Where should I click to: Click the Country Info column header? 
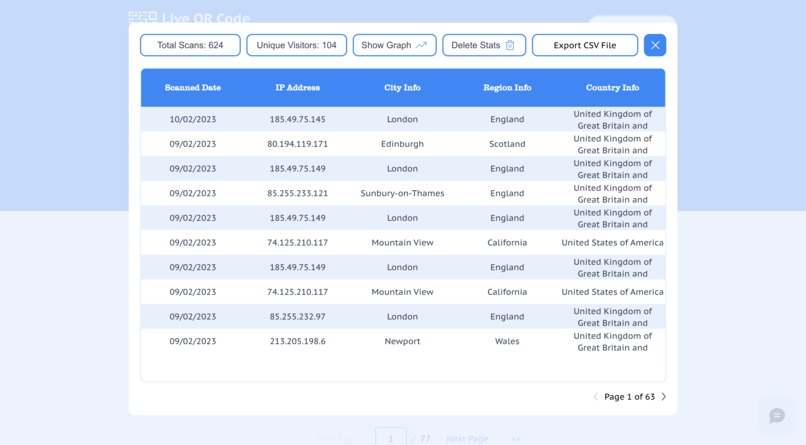tap(613, 87)
